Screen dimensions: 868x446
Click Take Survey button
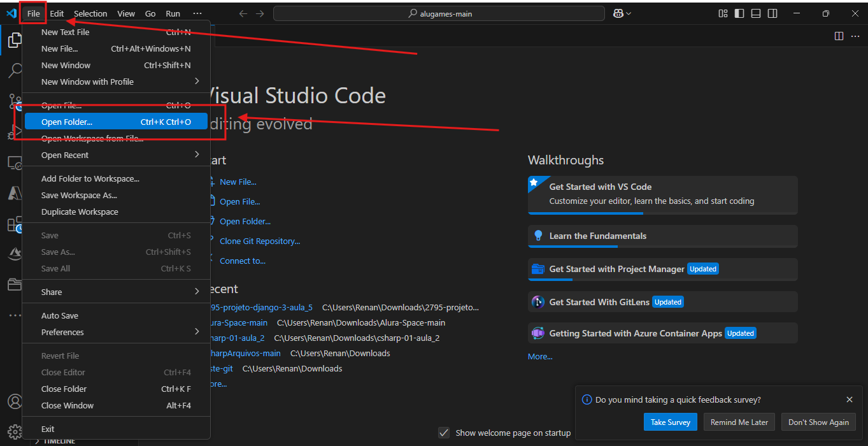pos(670,422)
